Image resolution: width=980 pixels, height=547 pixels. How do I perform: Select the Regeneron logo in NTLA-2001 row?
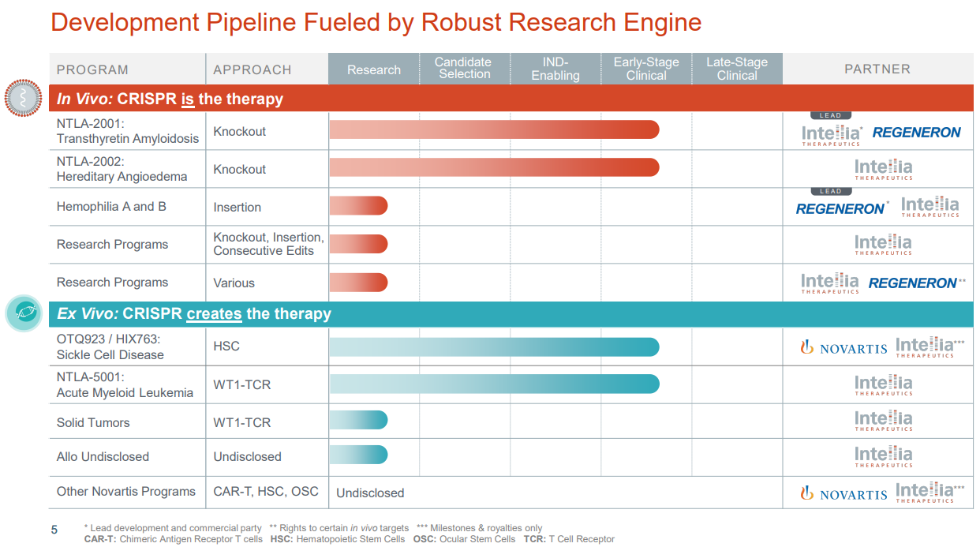tap(916, 133)
